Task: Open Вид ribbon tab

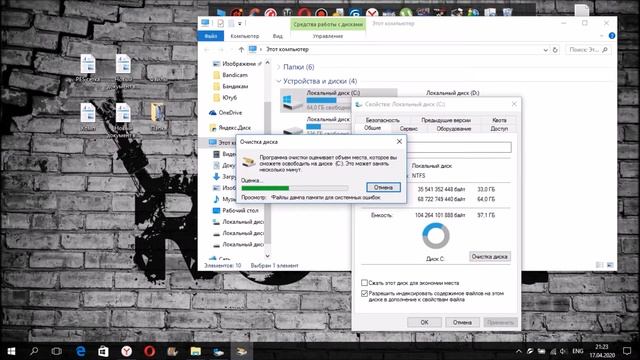Action: point(278,36)
